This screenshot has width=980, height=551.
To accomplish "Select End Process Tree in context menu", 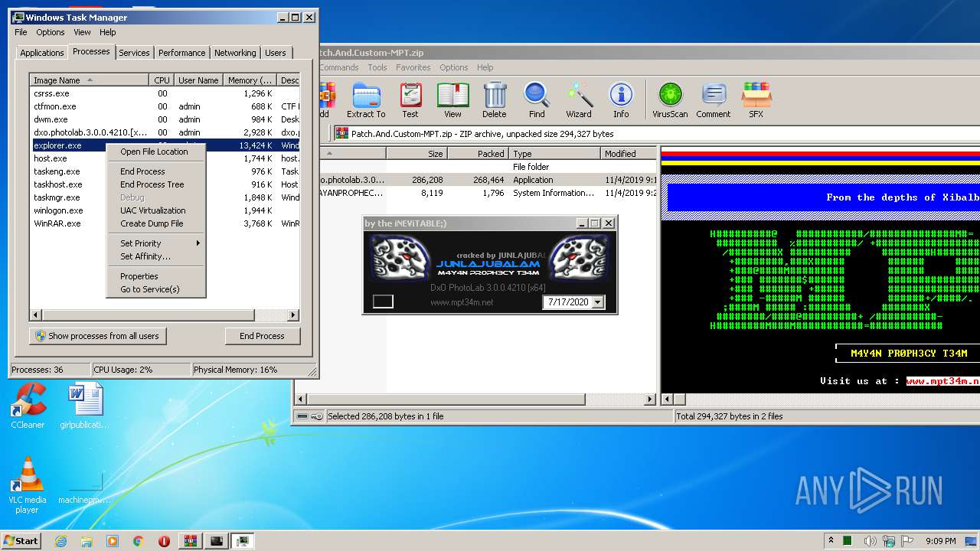I will coord(156,184).
